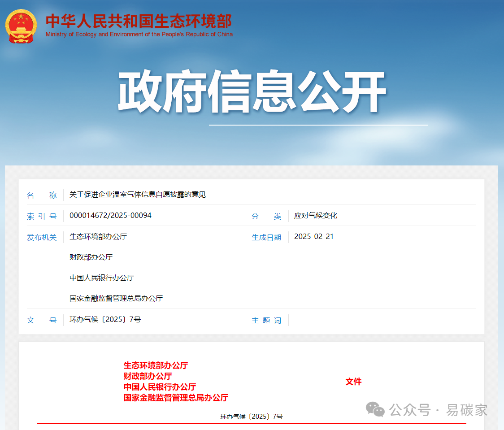The image size is (504, 430).
Task: Select the document title 关于促进企业温室气体信息自愿披露的意见
Action: click(138, 195)
